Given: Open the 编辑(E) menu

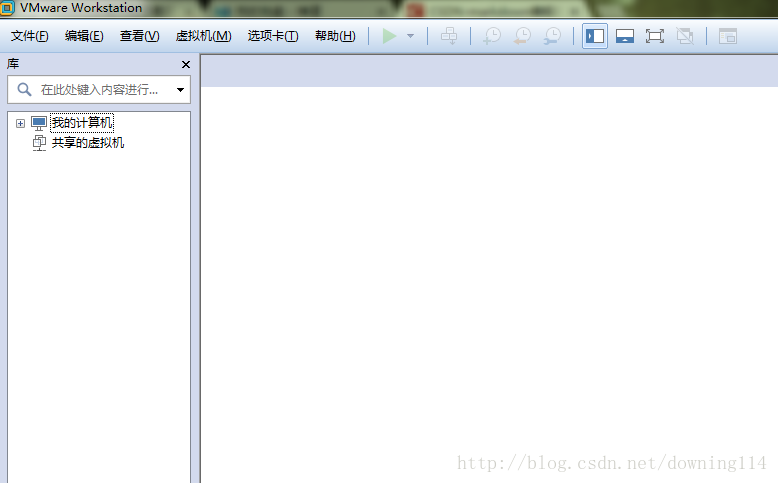Looking at the screenshot, I should 84,36.
